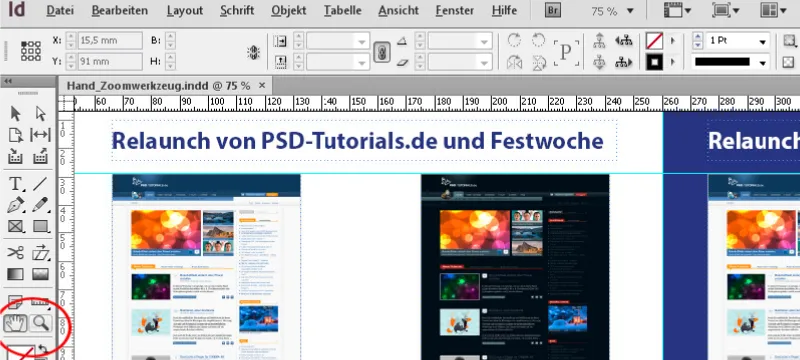800x360 pixels.
Task: Select the Scissors tool
Action: [16, 253]
